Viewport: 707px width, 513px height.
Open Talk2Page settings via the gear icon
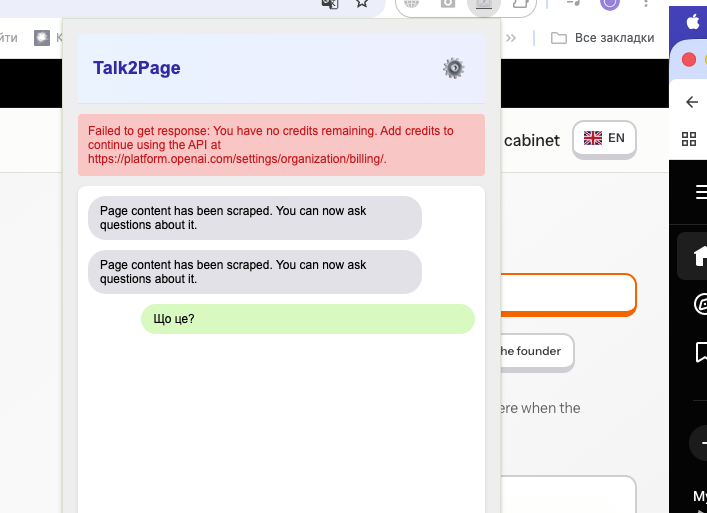tap(454, 68)
